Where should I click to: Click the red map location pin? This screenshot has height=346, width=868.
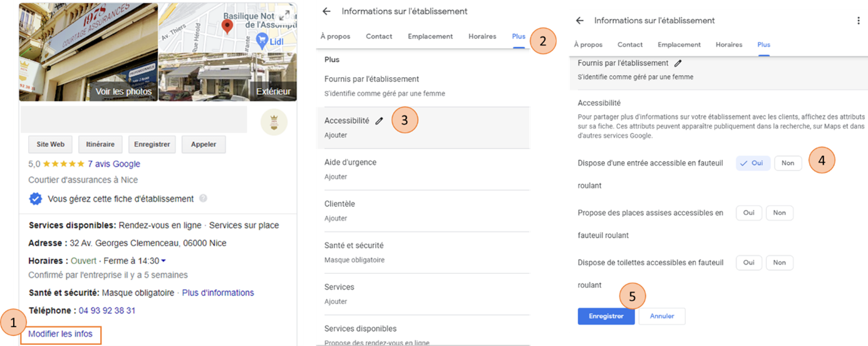227,26
